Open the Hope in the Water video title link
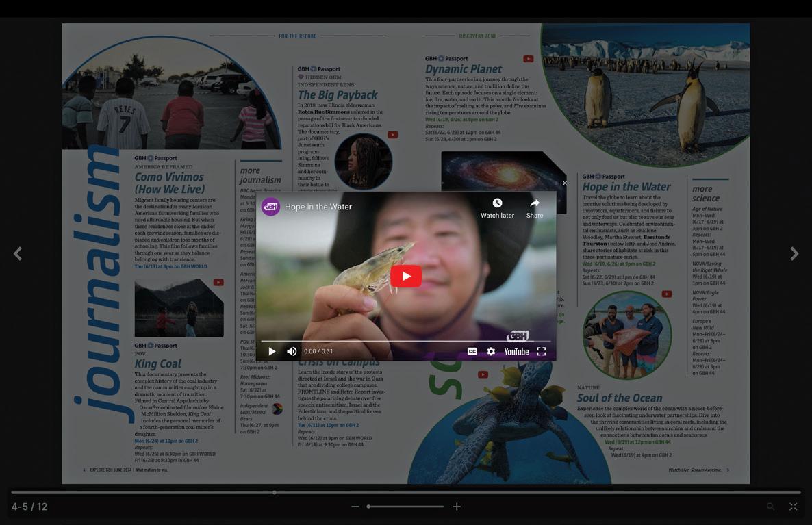 (x=318, y=207)
